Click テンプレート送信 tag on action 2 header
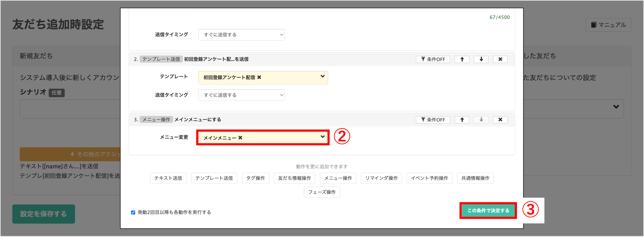This screenshot has width=644, height=237. (161, 59)
